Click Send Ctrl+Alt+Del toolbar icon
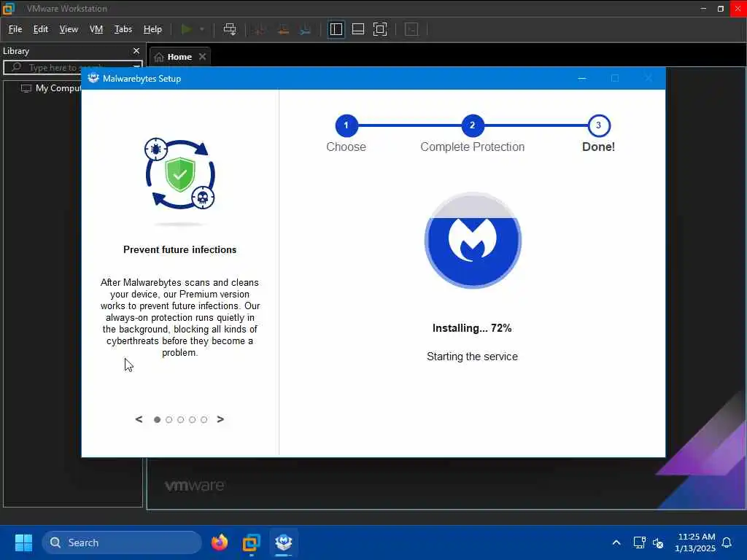The height and width of the screenshot is (560, 747). 230,29
